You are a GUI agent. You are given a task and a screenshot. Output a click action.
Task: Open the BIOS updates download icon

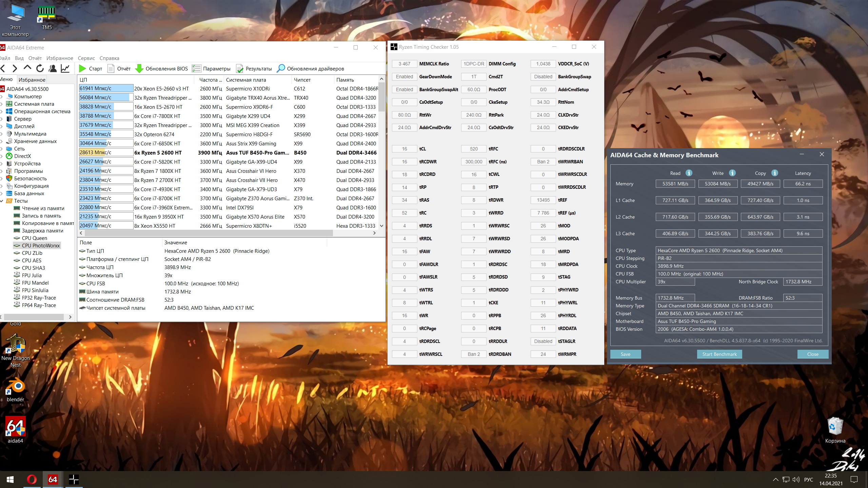139,68
